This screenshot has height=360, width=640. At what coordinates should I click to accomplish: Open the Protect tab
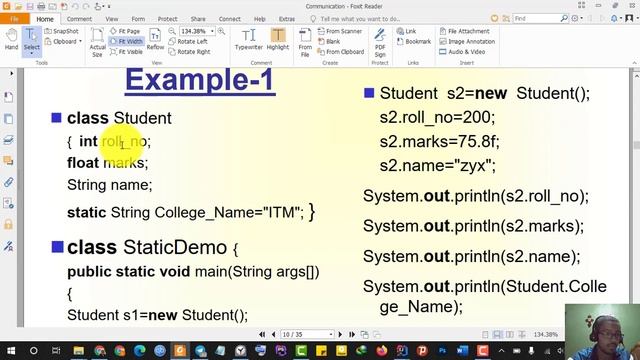(x=167, y=19)
